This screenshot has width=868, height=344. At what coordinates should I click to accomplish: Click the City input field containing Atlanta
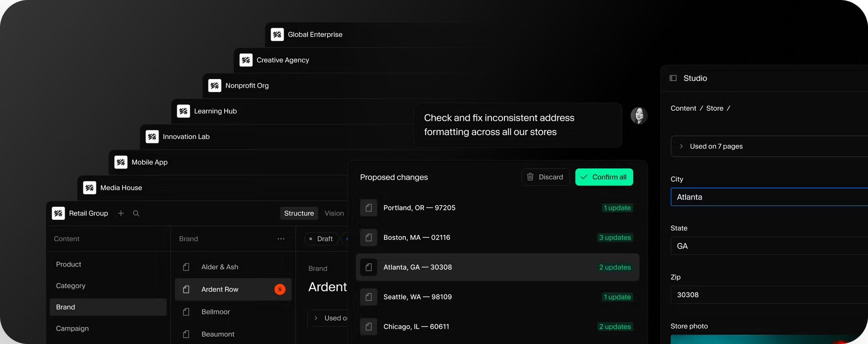click(769, 197)
